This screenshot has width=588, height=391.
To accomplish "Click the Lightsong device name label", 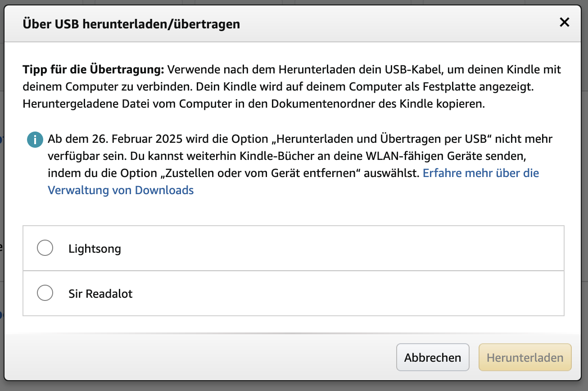I will pos(95,249).
